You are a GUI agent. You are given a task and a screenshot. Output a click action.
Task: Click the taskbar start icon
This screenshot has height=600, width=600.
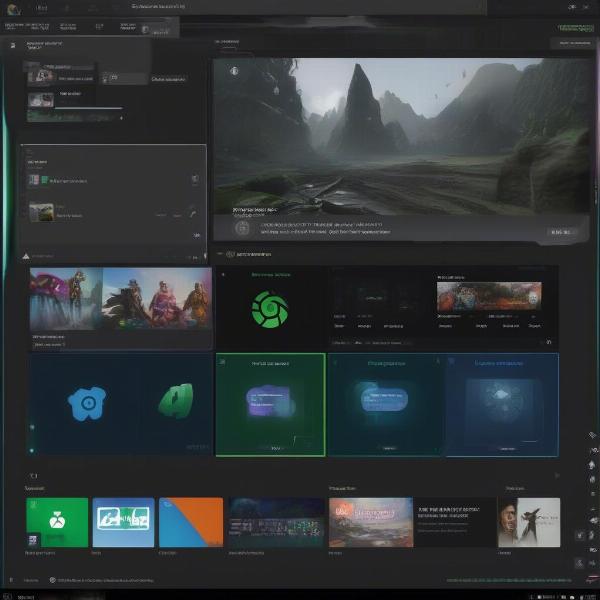pos(7,596)
